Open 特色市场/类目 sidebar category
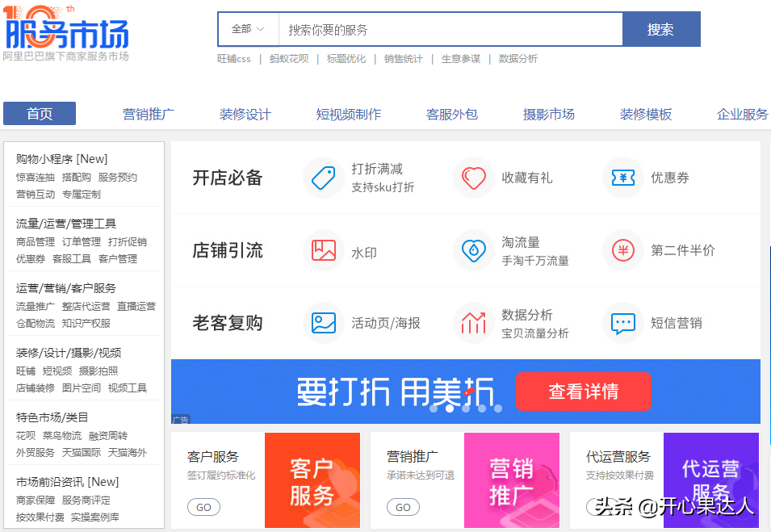The height and width of the screenshot is (532, 771). pos(52,417)
